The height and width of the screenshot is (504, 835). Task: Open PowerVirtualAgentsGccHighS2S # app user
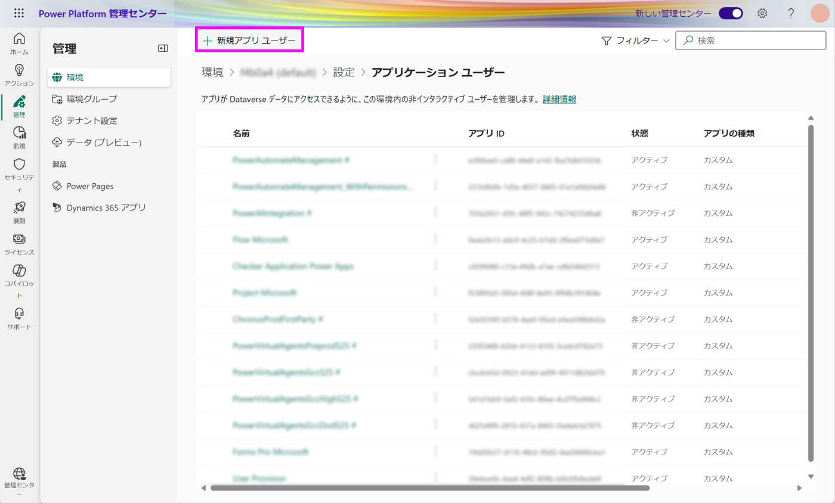pyautogui.click(x=295, y=398)
